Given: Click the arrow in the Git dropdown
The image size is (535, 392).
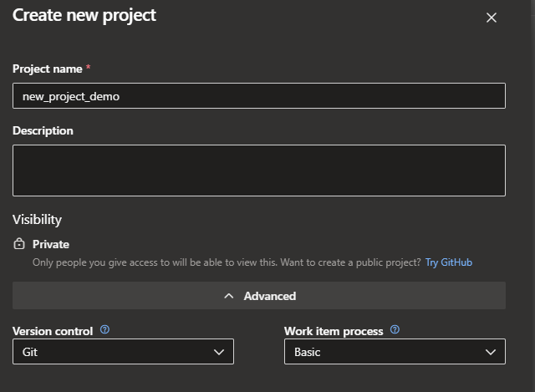Looking at the screenshot, I should coord(219,352).
